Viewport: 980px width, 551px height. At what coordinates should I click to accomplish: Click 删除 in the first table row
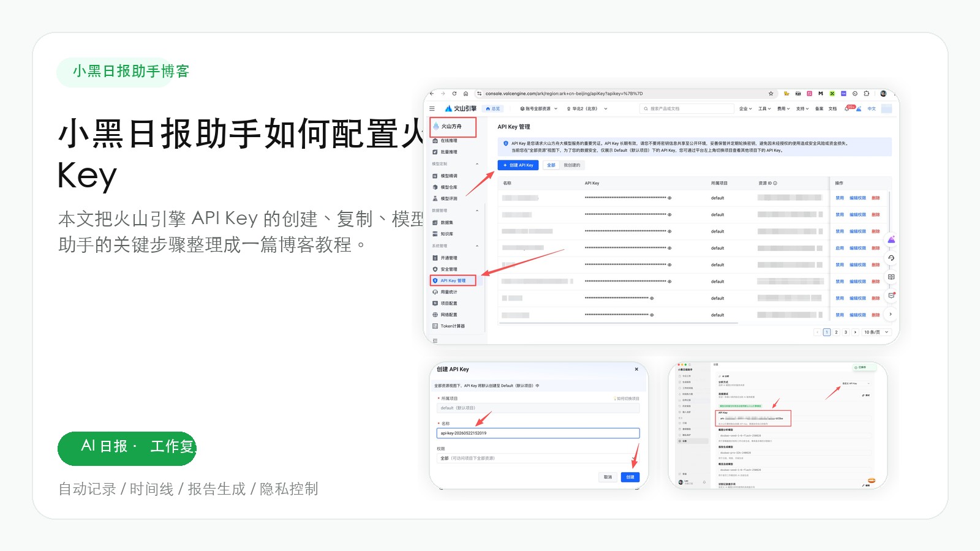pos(876,198)
